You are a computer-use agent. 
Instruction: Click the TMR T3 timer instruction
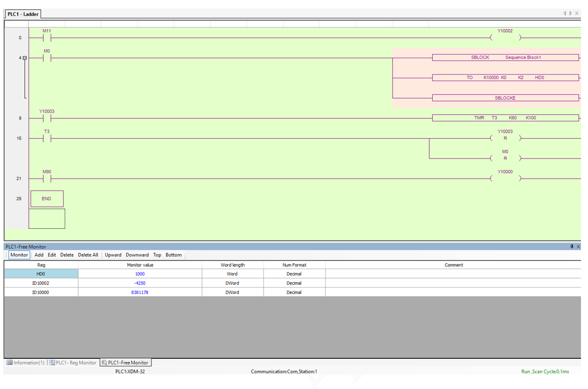click(x=505, y=118)
